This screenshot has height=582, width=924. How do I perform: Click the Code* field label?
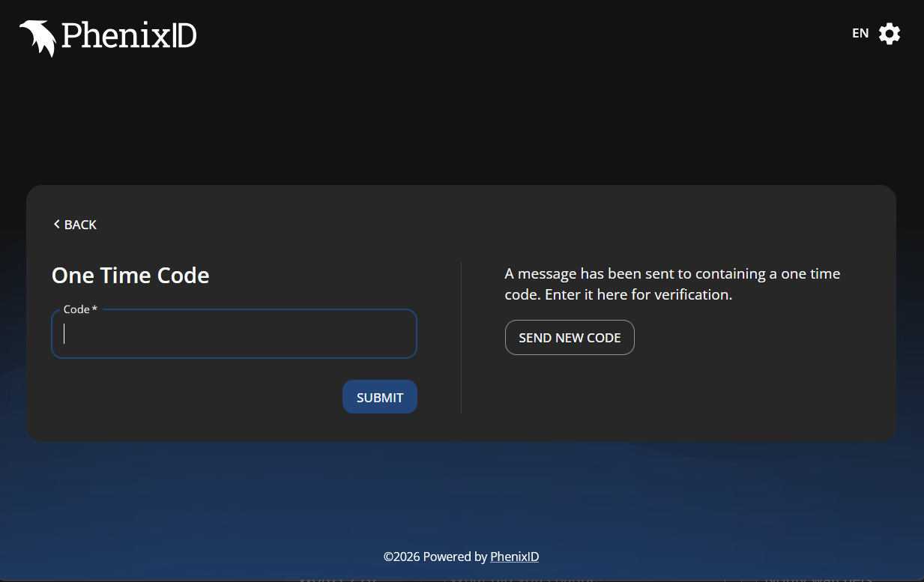coord(80,309)
